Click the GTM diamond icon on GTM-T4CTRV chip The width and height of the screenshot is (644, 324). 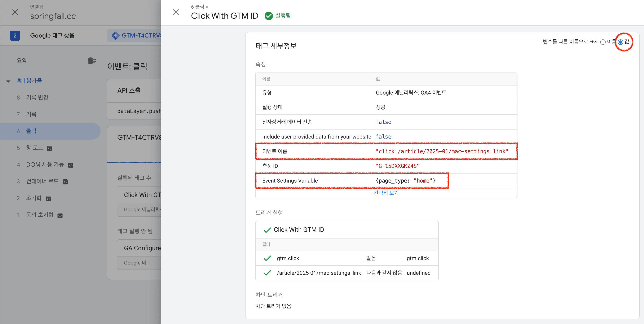(x=115, y=35)
